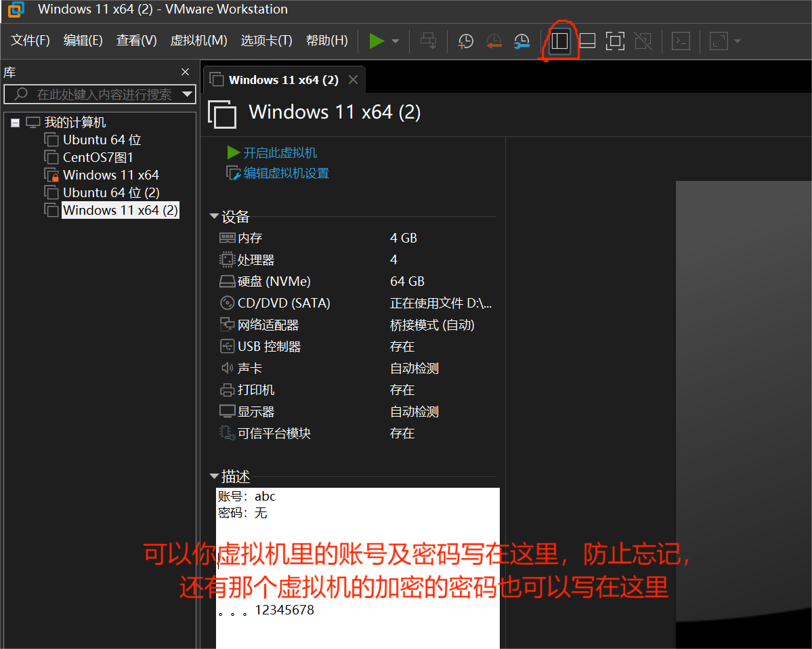Click the 4 GB memory value
812x649 pixels.
404,238
